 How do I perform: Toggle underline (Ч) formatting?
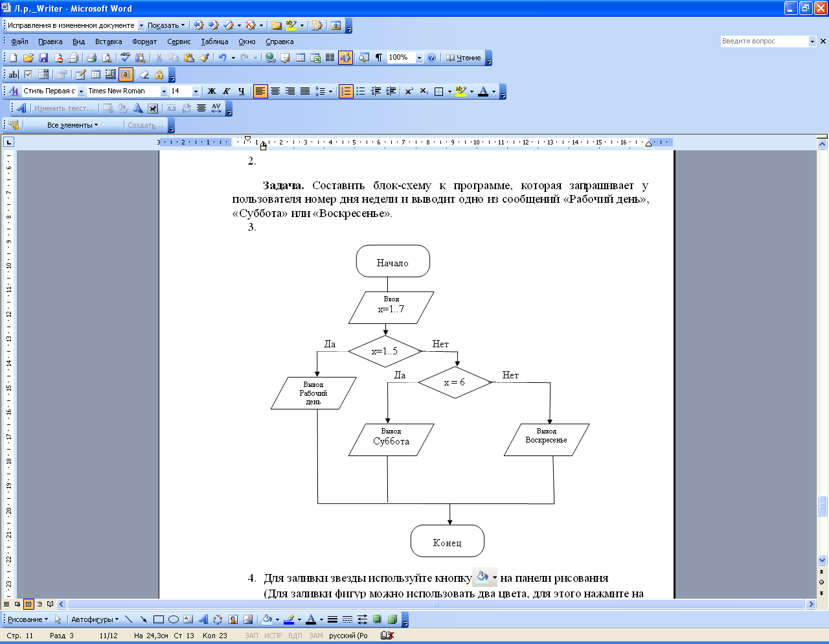click(242, 91)
